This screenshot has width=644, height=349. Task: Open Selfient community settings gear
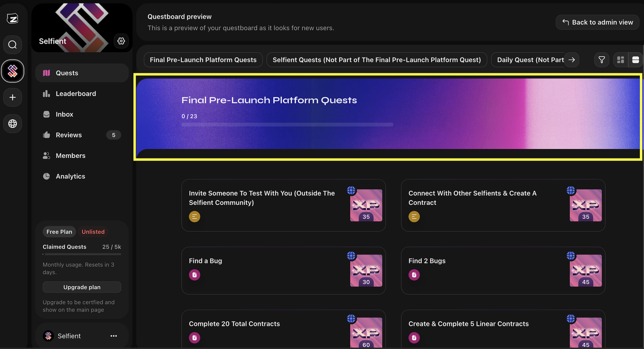coord(121,41)
